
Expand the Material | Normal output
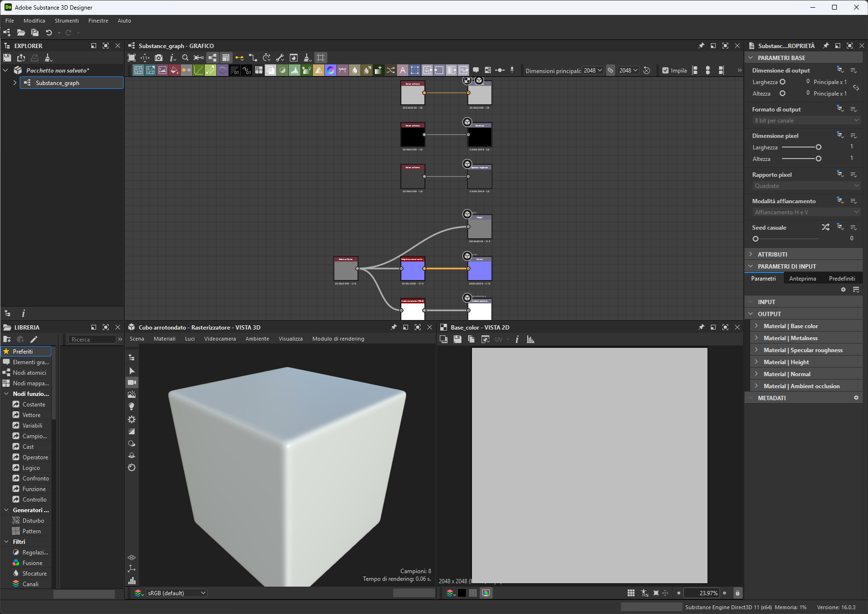[756, 374]
